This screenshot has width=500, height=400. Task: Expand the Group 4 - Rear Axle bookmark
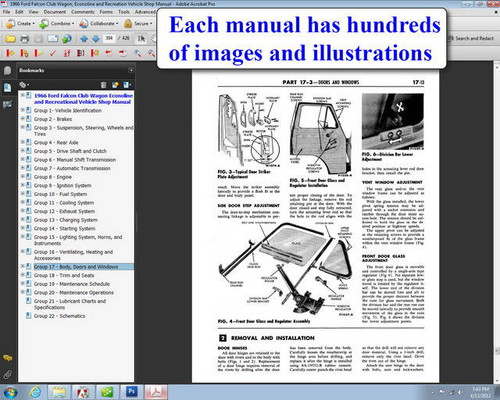[x=22, y=142]
